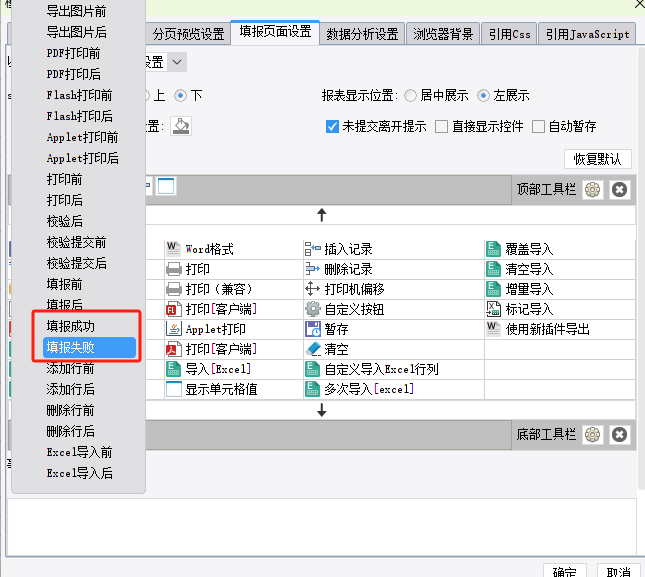The height and width of the screenshot is (577, 645).
Task: Remove all buttons from 顶部工具栏
Action: [x=619, y=190]
